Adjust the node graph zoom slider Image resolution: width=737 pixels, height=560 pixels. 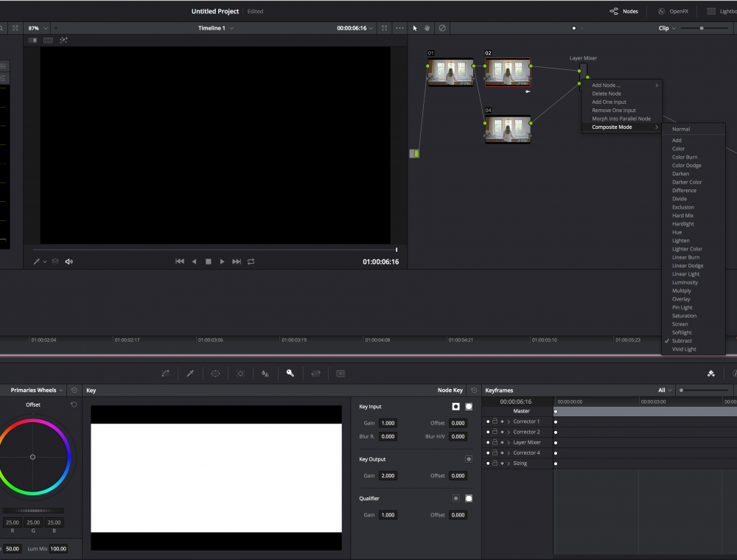click(702, 28)
